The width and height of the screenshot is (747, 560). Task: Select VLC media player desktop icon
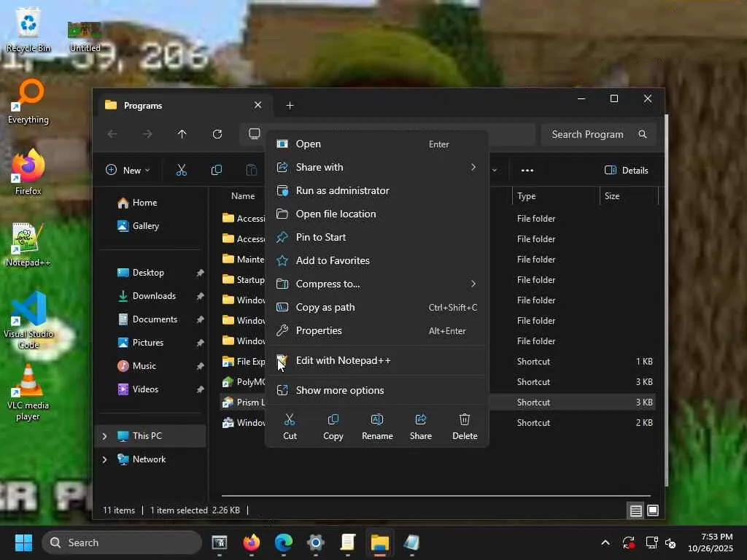pyautogui.click(x=28, y=392)
